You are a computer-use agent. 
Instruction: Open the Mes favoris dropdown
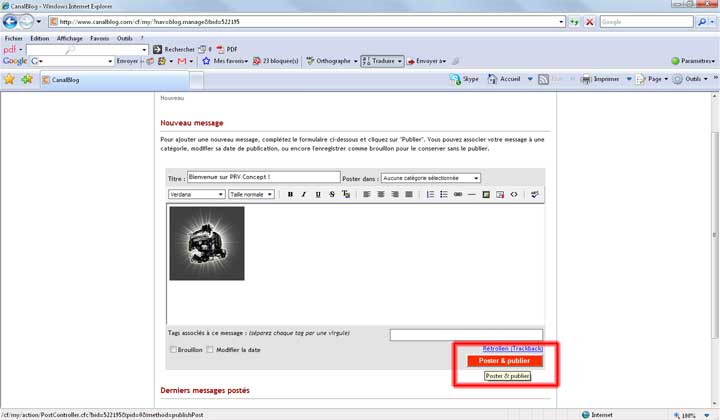[225, 61]
